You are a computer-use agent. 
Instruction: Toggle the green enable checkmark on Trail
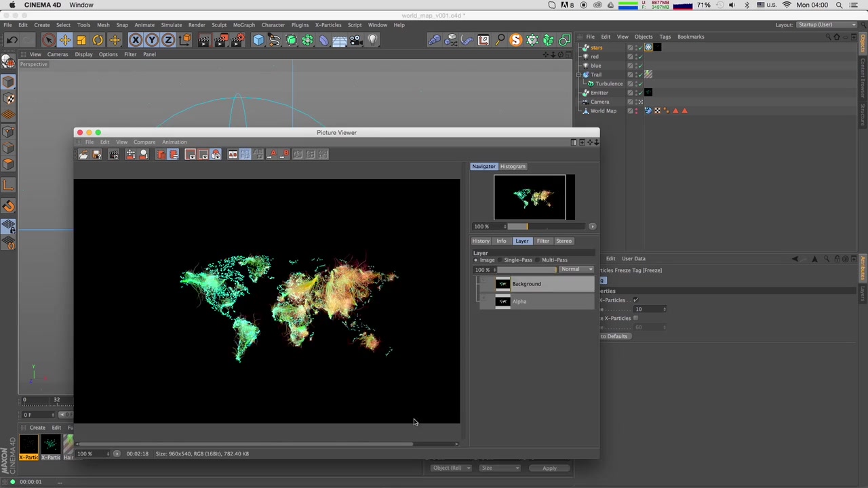640,75
